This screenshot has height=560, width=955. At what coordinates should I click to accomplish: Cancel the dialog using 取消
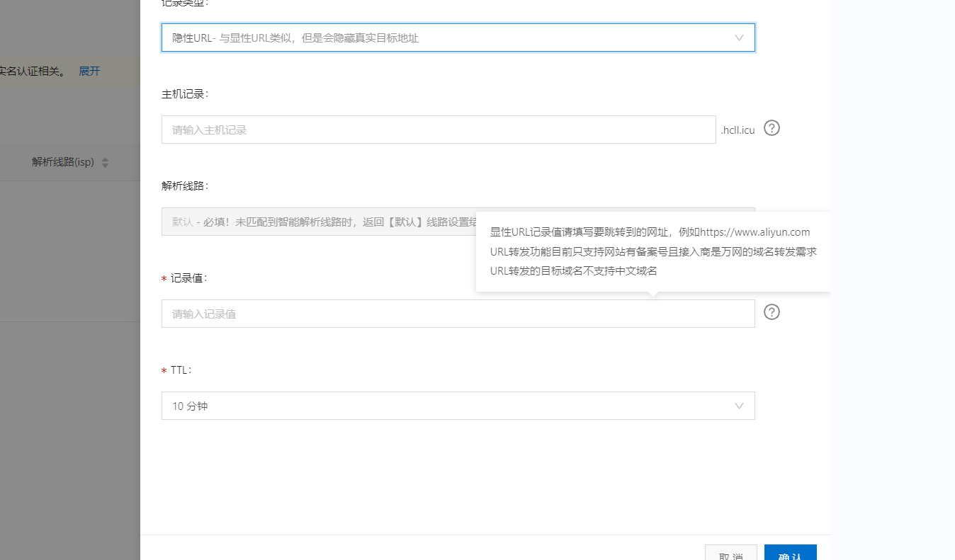(730, 556)
